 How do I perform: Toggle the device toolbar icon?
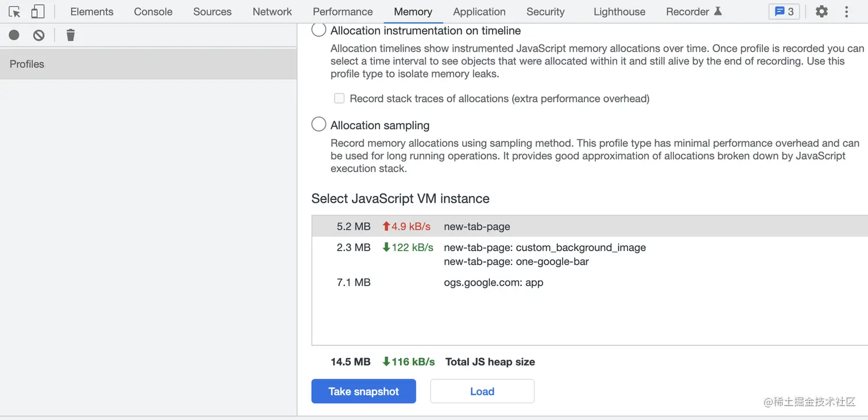(38, 11)
